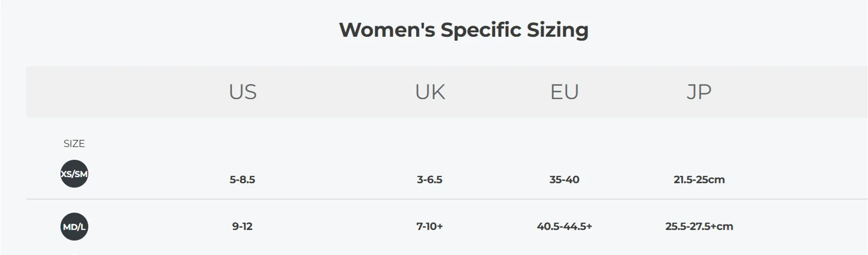Click the MD/L size badge
This screenshot has width=868, height=255.
[x=74, y=226]
